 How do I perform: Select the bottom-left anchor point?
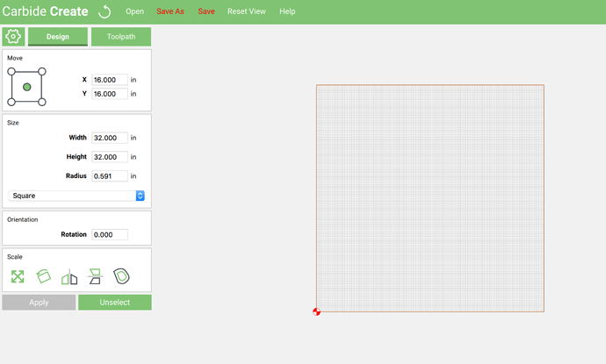(11, 102)
